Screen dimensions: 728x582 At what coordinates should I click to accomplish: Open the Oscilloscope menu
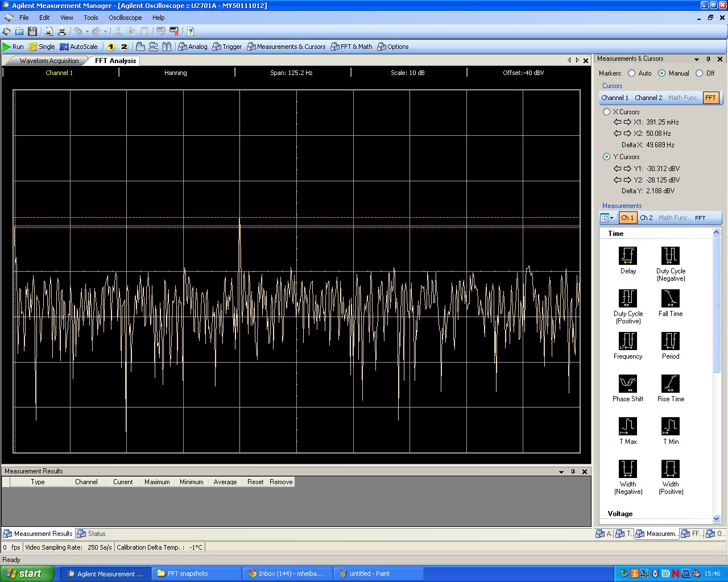(125, 18)
